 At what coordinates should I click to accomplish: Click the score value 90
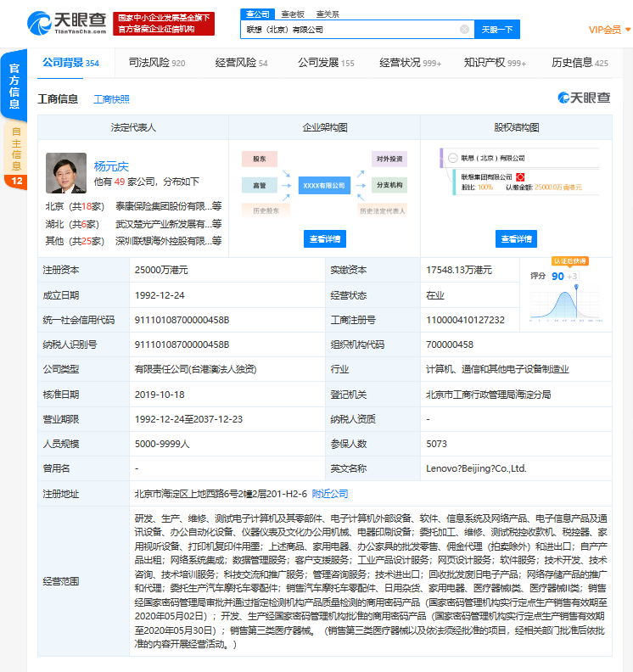557,276
